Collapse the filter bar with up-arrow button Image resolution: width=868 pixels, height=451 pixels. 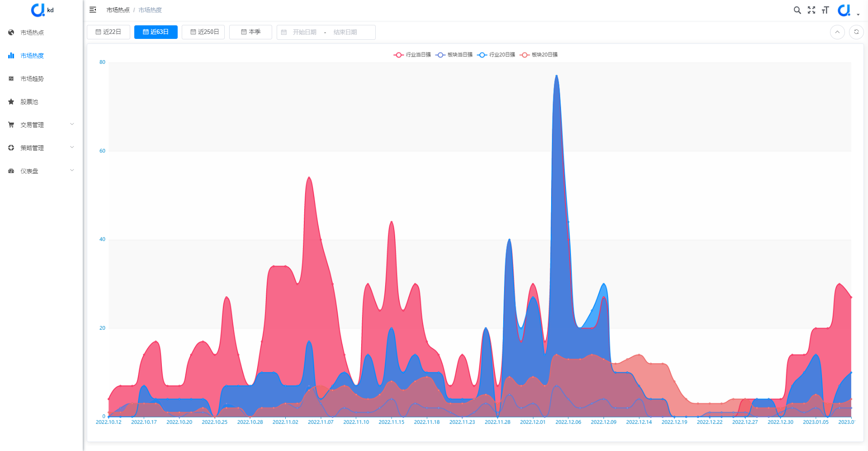tap(837, 32)
